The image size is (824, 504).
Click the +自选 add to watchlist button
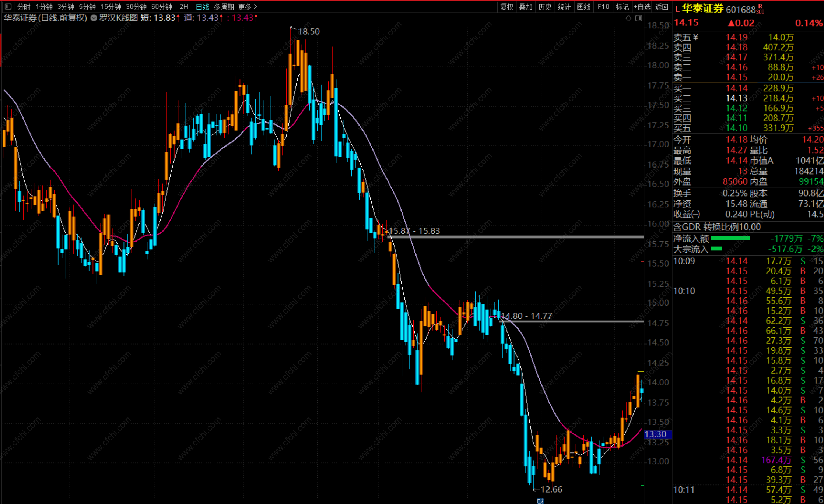pyautogui.click(x=642, y=7)
